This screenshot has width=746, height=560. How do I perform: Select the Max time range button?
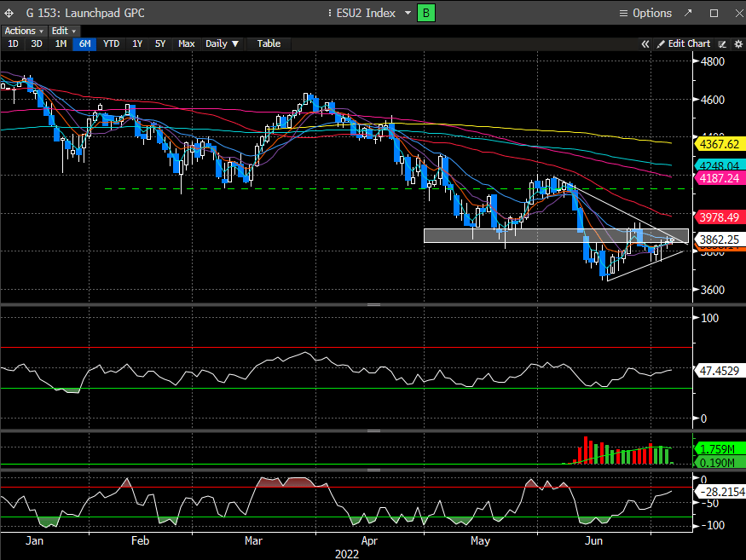pyautogui.click(x=186, y=43)
